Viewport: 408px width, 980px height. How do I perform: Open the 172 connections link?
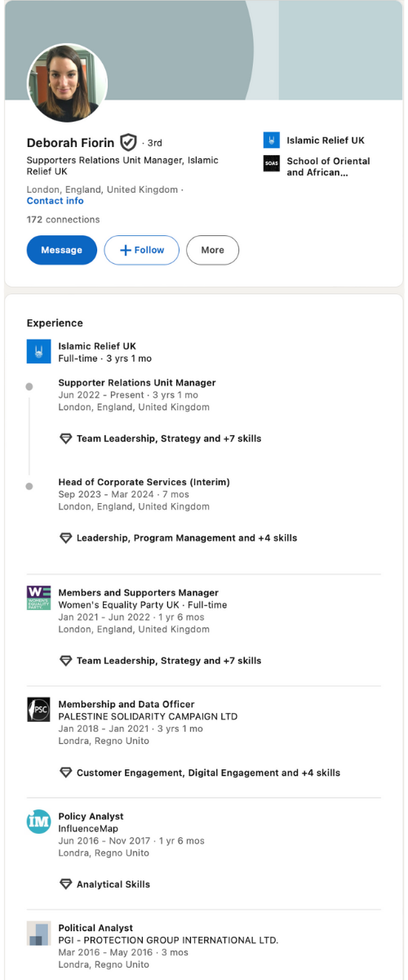tap(63, 220)
